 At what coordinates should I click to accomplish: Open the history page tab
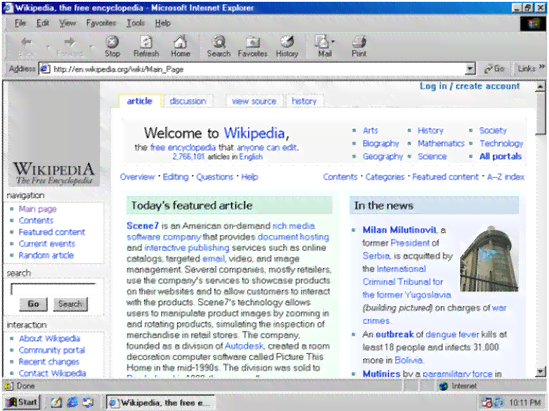click(x=304, y=101)
